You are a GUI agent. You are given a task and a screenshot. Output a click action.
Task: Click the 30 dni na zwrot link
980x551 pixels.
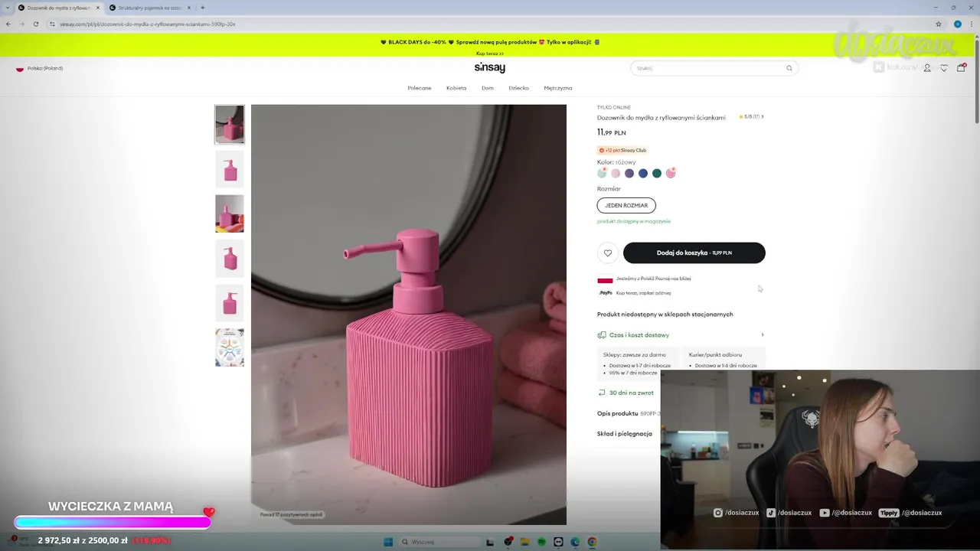[x=632, y=393]
